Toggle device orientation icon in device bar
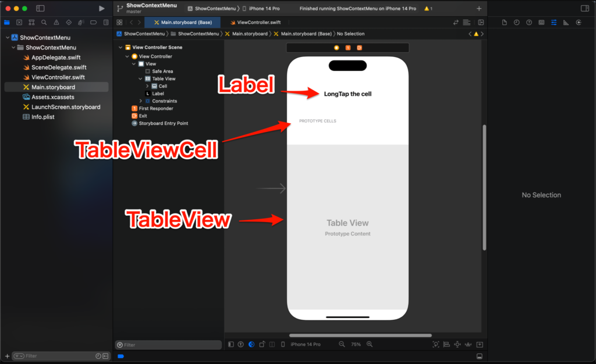596x364 pixels. point(261,344)
